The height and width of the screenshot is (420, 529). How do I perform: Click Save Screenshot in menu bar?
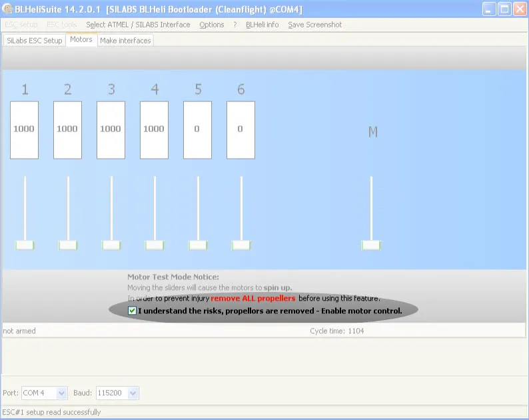pos(314,25)
